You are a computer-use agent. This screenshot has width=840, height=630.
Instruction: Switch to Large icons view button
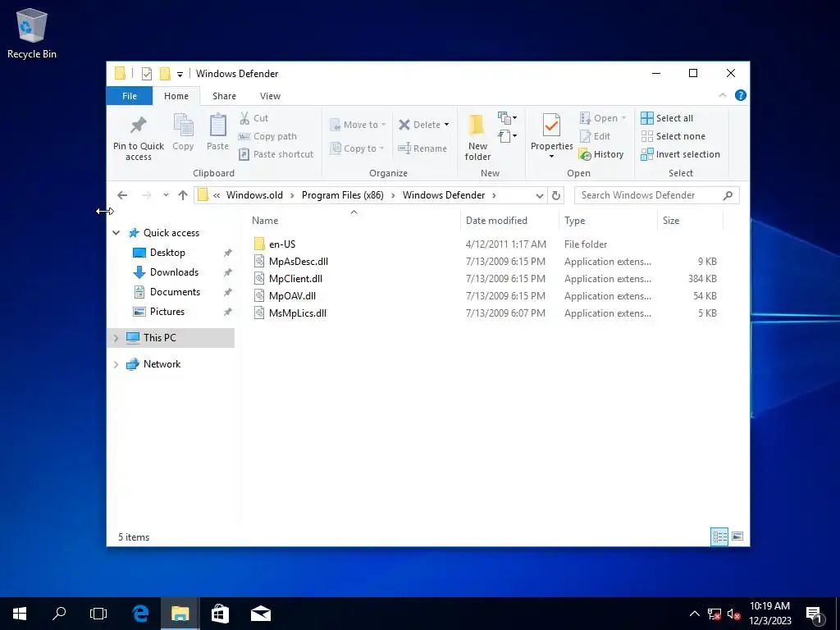pyautogui.click(x=737, y=536)
